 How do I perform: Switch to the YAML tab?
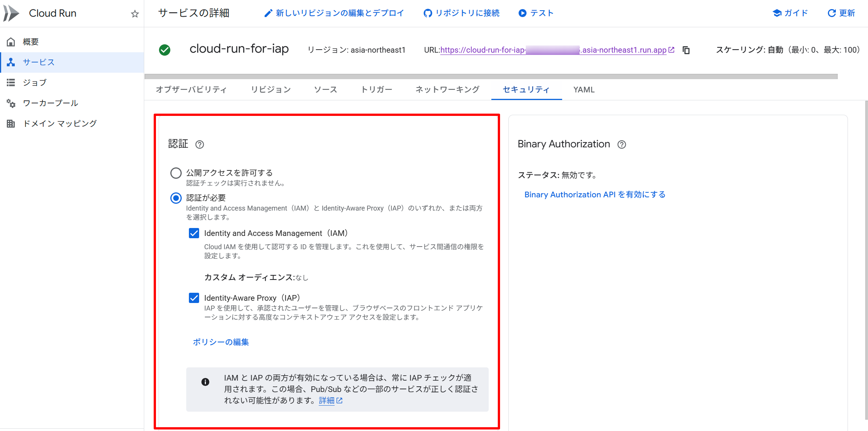pyautogui.click(x=583, y=89)
